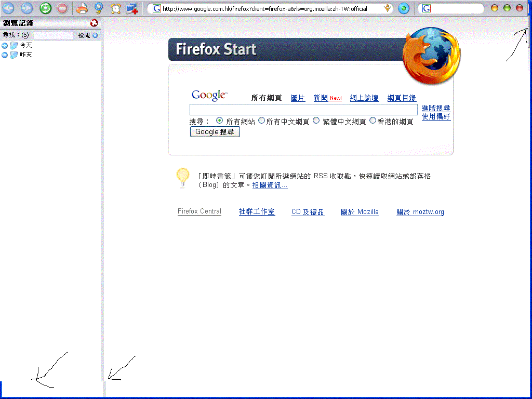Open 使用偏好 preferences link
This screenshot has width=532, height=399.
pyautogui.click(x=436, y=116)
